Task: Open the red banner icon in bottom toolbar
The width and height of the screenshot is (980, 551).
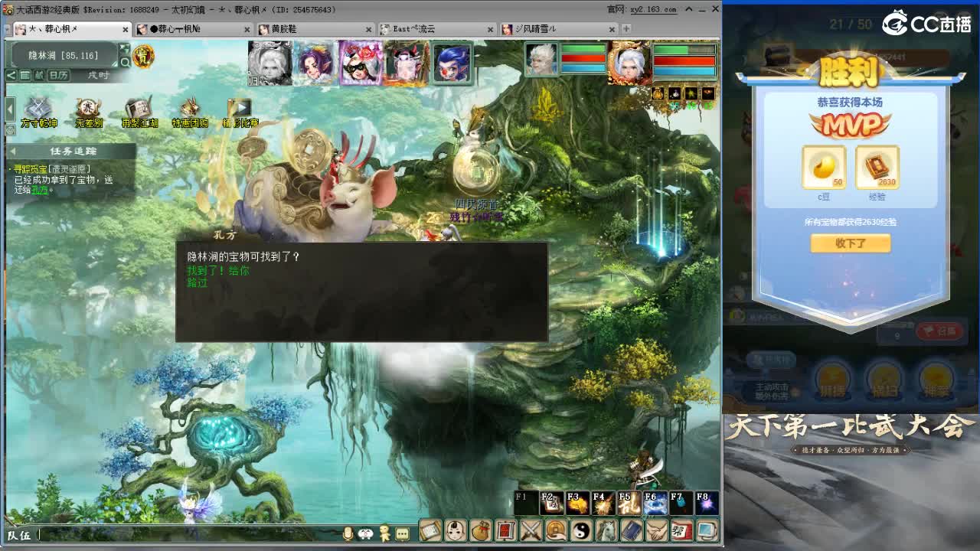Action: (x=506, y=530)
